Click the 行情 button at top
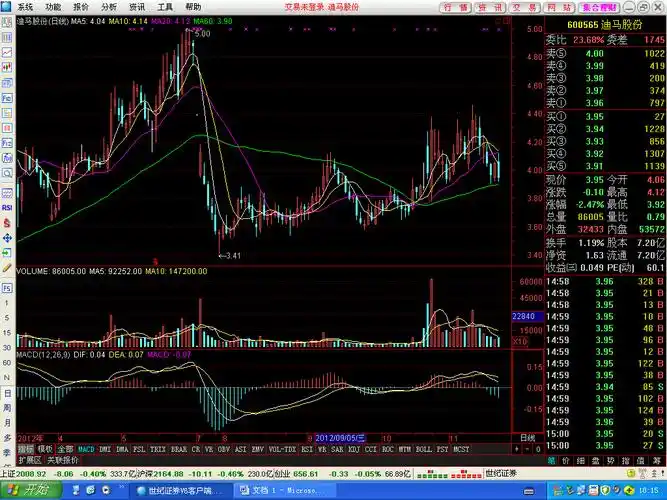 (455, 6)
